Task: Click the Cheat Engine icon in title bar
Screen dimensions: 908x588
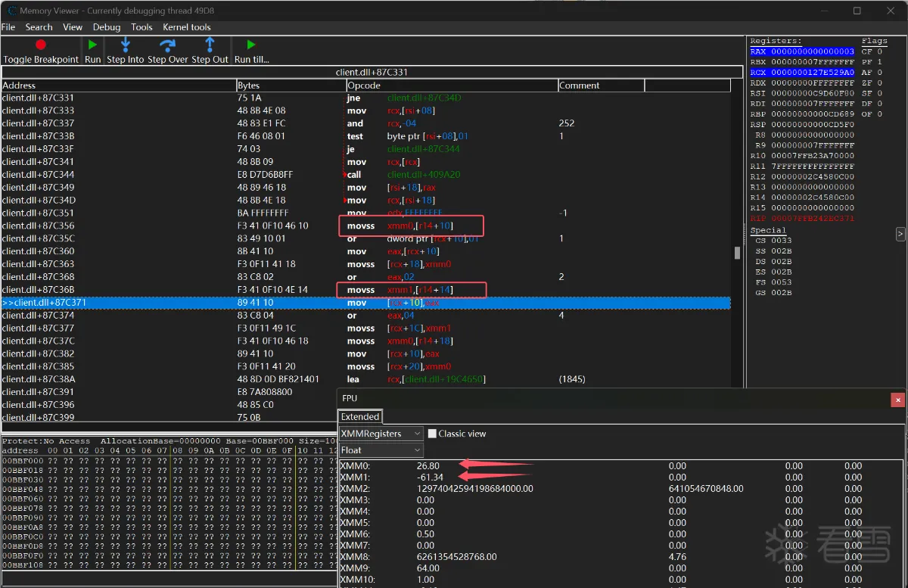Action: (11, 11)
